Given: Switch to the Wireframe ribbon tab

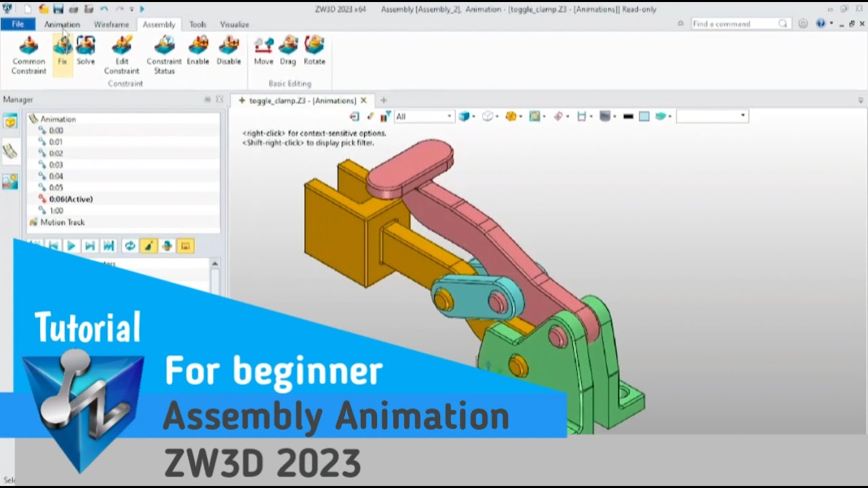Looking at the screenshot, I should tap(111, 24).
